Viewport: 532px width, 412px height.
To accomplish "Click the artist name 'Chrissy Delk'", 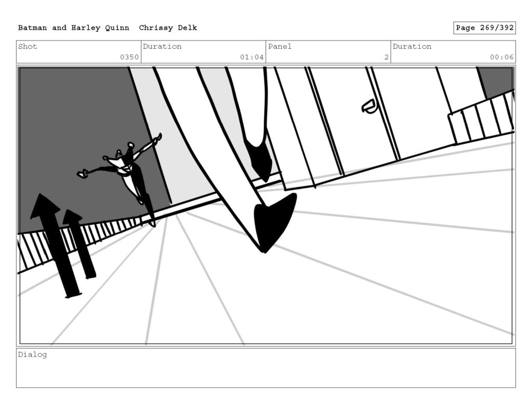I will 168,28.
